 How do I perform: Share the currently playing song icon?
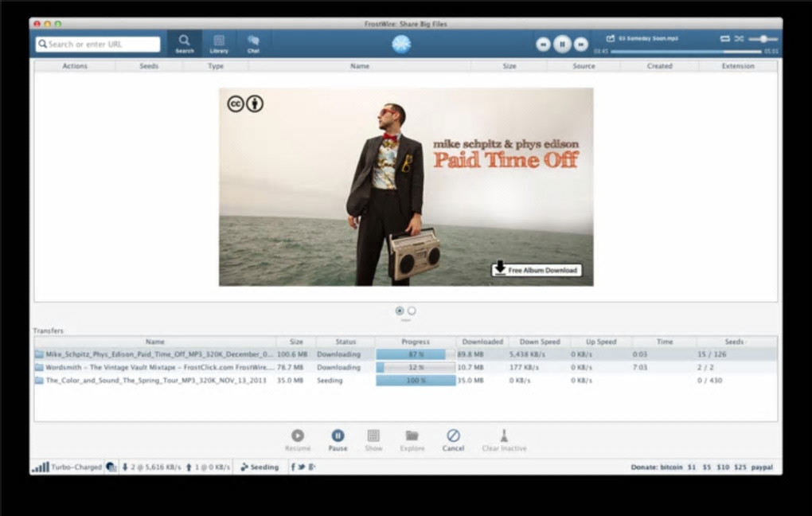pos(611,38)
